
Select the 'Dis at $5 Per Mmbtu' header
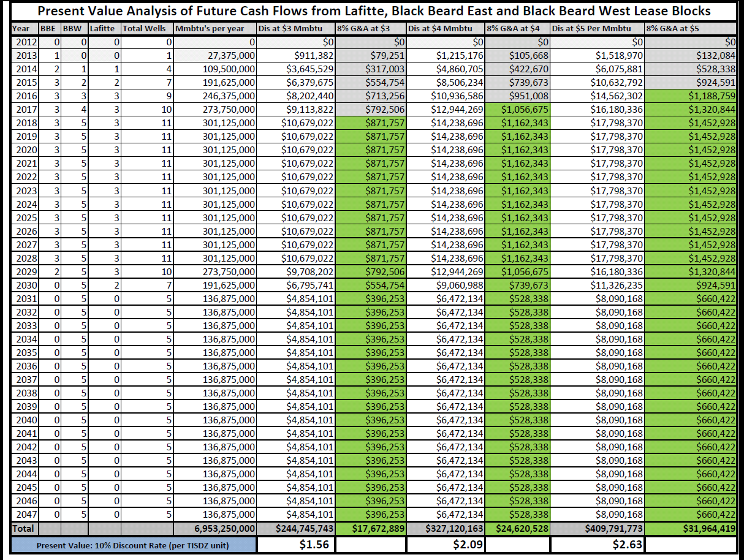(x=598, y=28)
